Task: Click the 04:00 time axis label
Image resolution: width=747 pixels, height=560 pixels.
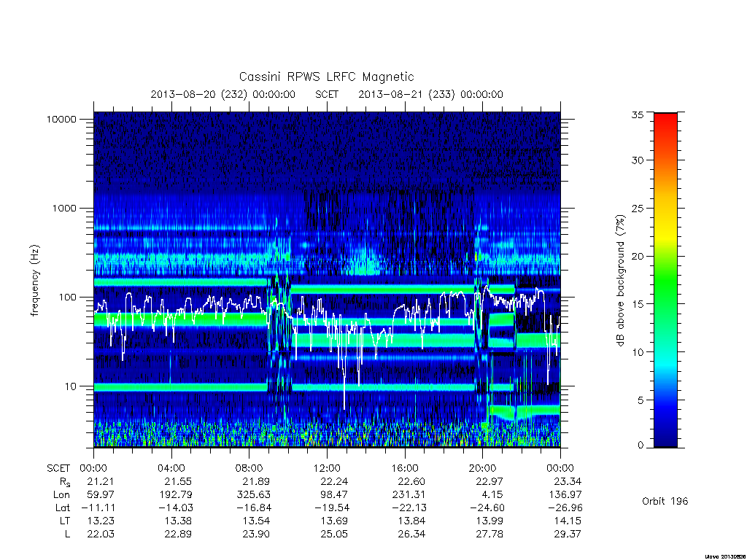Action: (171, 468)
